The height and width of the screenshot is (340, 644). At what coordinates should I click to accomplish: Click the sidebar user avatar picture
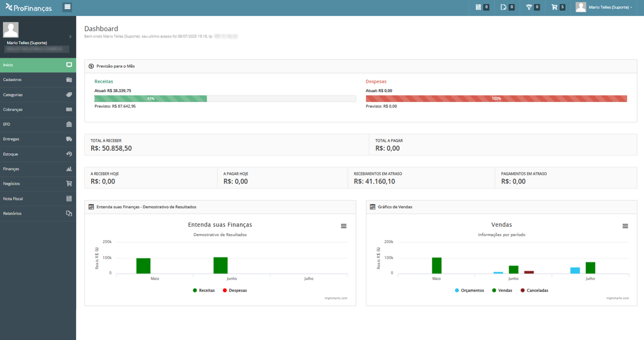point(11,30)
